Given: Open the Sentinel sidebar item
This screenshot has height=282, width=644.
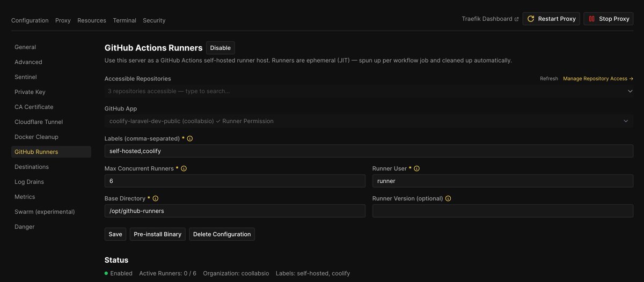Looking at the screenshot, I should point(51,77).
